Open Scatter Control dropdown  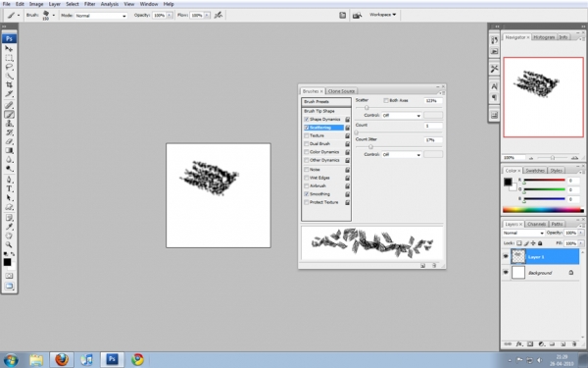[x=401, y=115]
